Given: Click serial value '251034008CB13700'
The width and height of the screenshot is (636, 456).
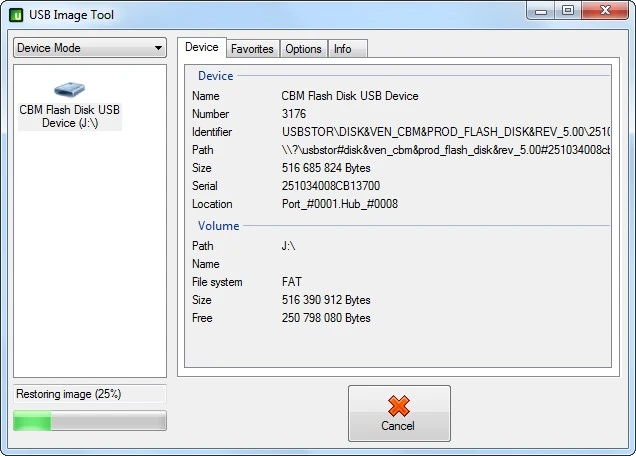Looking at the screenshot, I should pos(331,186).
